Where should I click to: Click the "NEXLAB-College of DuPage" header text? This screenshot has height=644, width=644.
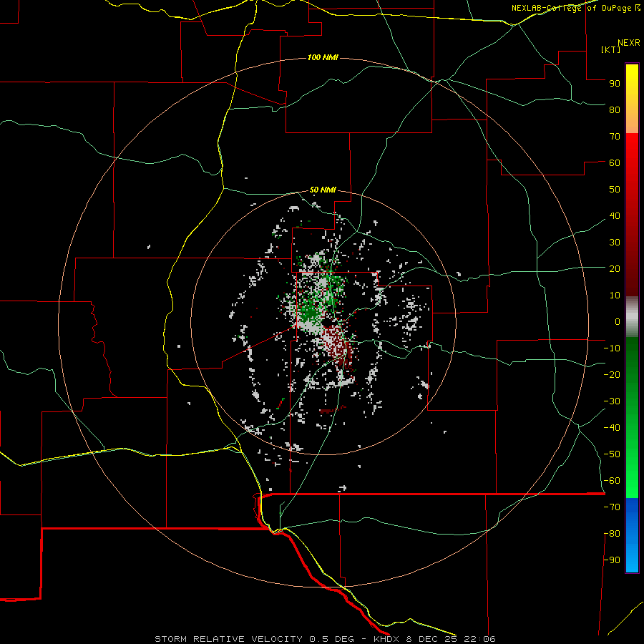[572, 8]
